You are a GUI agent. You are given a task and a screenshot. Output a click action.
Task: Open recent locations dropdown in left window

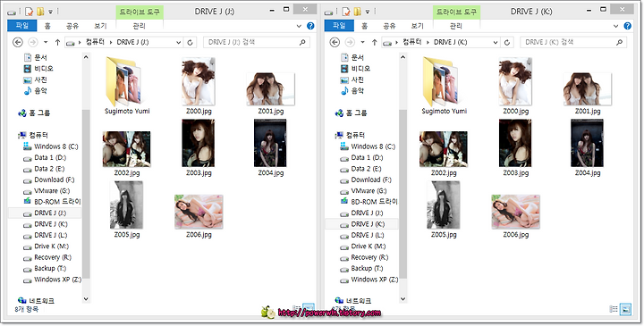click(x=46, y=42)
